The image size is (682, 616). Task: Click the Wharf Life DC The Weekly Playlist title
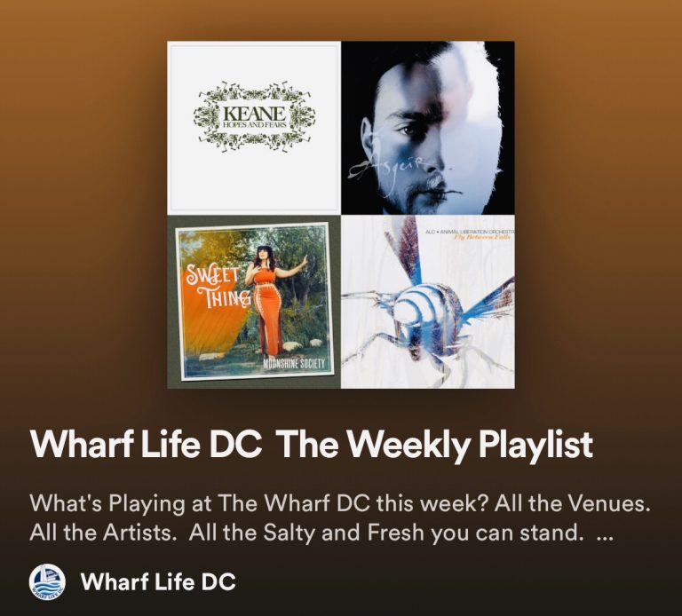coord(312,445)
